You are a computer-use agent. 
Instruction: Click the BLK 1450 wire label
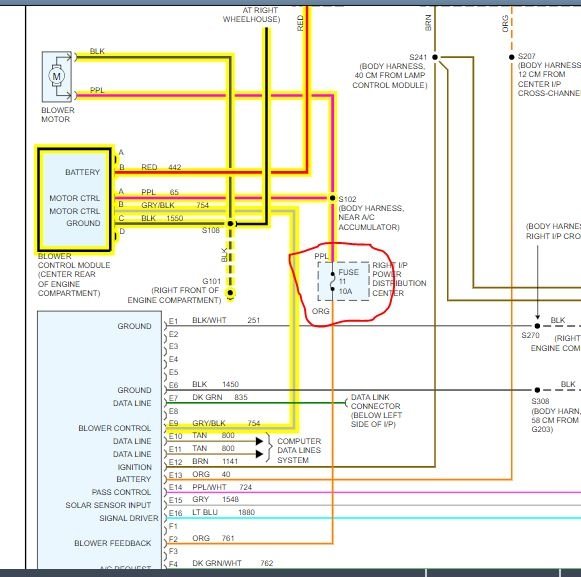(x=215, y=384)
